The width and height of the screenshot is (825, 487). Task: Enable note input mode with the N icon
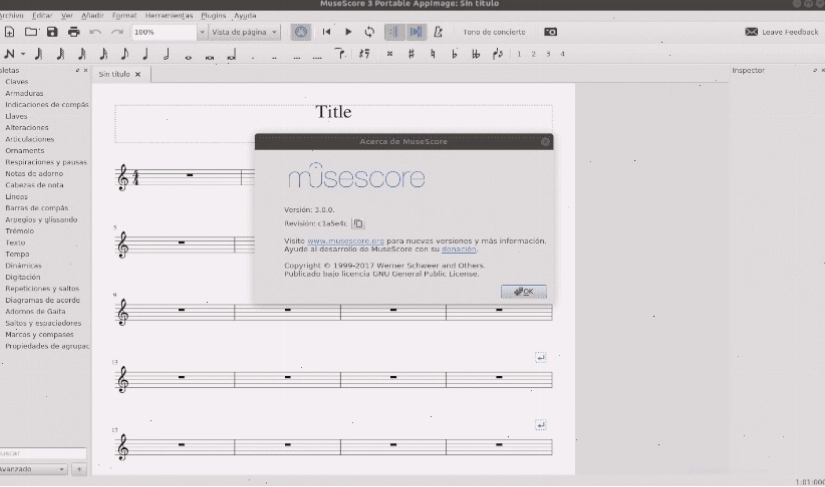(x=9, y=54)
